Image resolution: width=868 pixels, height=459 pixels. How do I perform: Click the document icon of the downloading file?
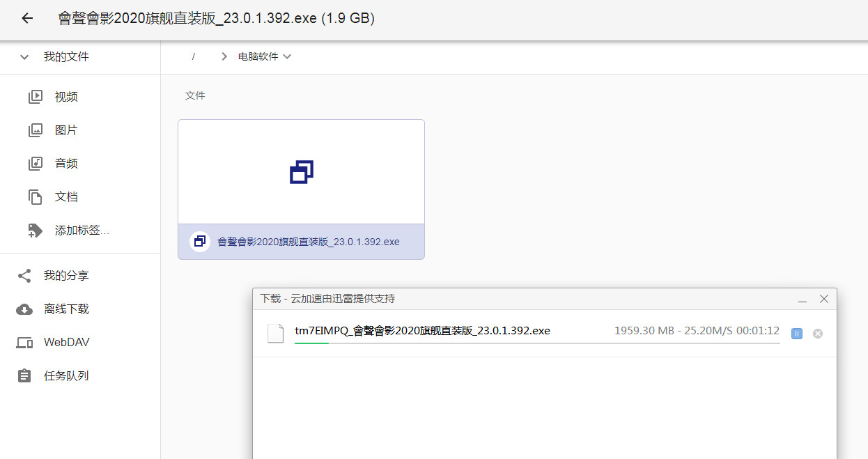(276, 334)
